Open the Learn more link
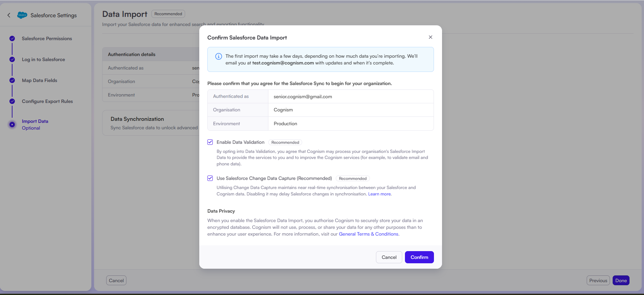 379,194
